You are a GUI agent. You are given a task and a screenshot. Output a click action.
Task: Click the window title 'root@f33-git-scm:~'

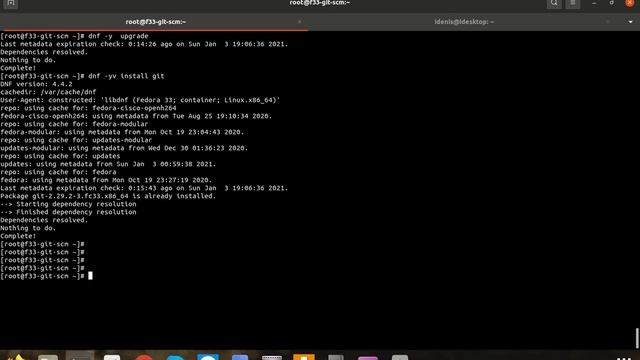click(x=320, y=3)
